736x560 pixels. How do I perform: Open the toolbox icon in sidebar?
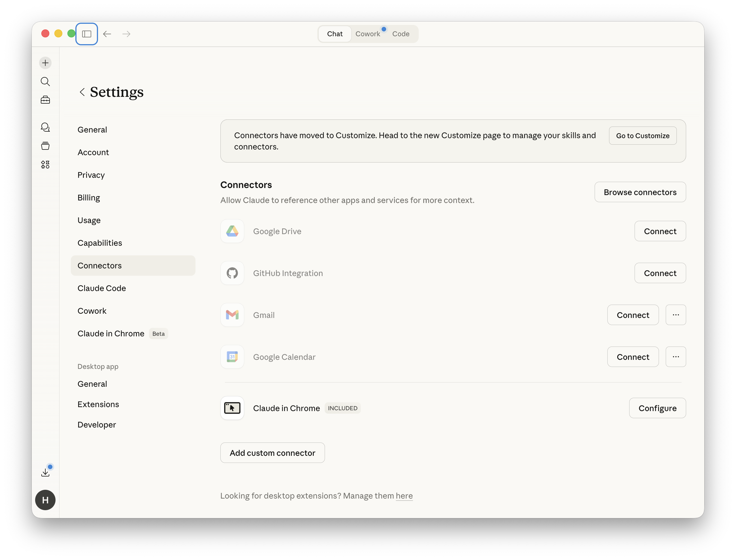point(45,100)
